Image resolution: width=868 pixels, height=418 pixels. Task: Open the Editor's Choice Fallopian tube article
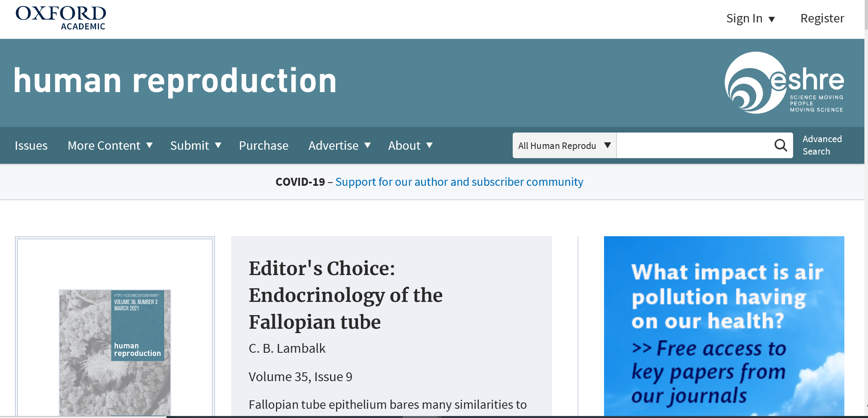[345, 295]
